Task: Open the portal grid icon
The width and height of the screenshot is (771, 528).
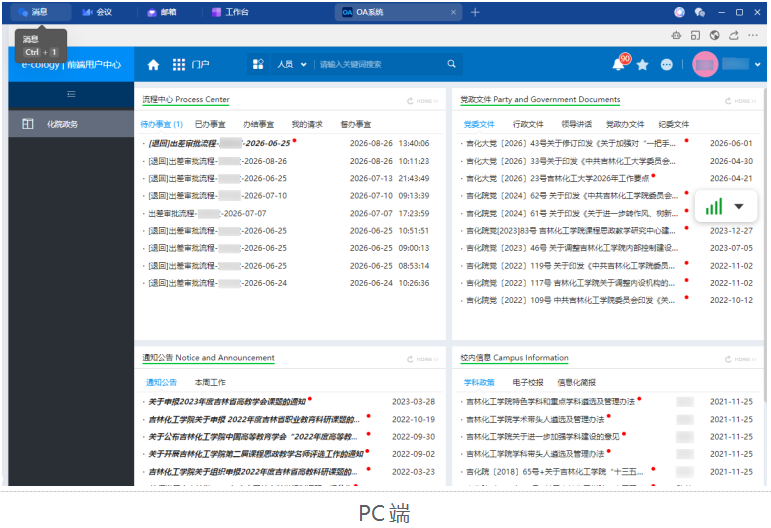Action: click(x=179, y=64)
